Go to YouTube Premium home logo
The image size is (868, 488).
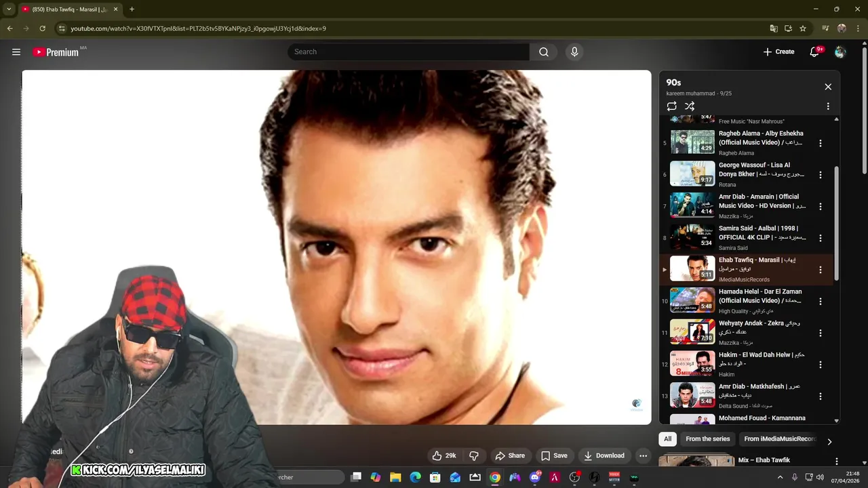pos(56,52)
